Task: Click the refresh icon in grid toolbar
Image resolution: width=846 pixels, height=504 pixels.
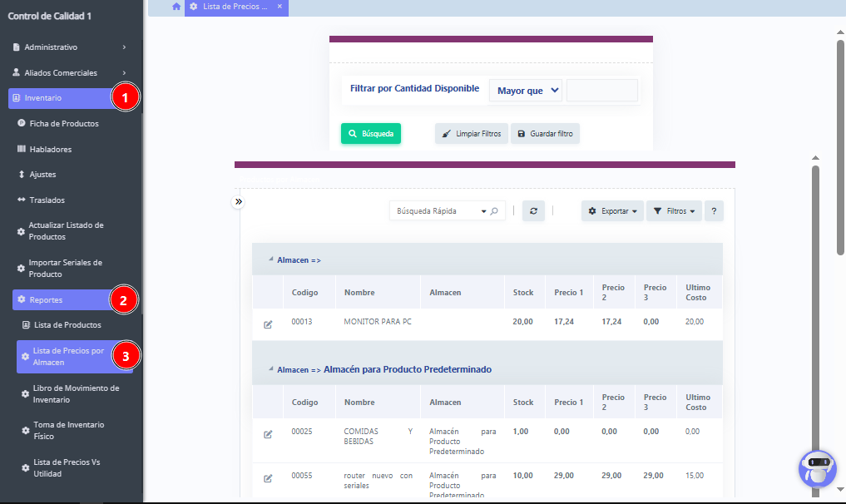Action: point(533,211)
